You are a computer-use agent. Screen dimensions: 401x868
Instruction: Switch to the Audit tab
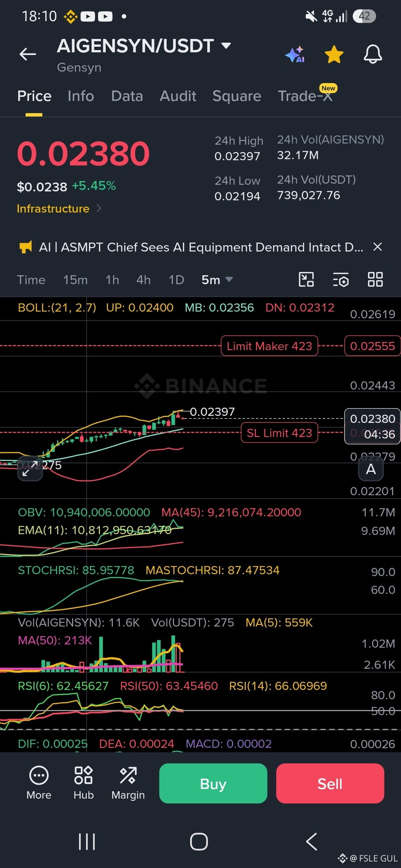click(178, 96)
